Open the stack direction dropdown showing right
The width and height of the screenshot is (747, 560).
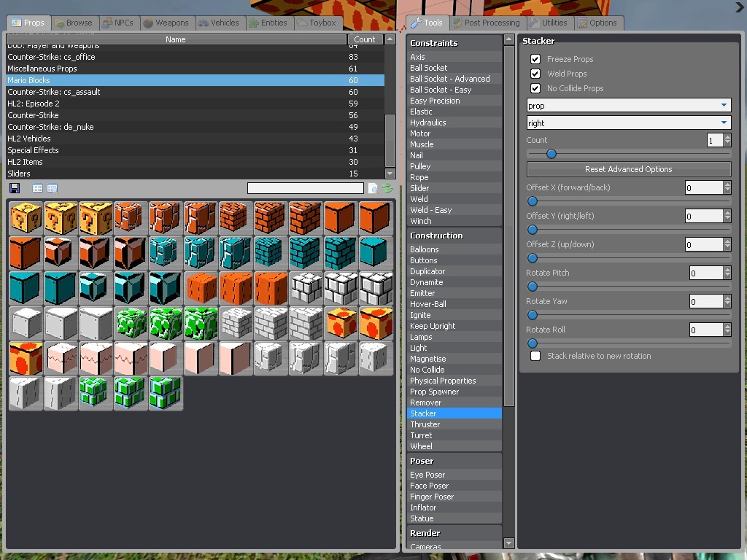(x=628, y=122)
